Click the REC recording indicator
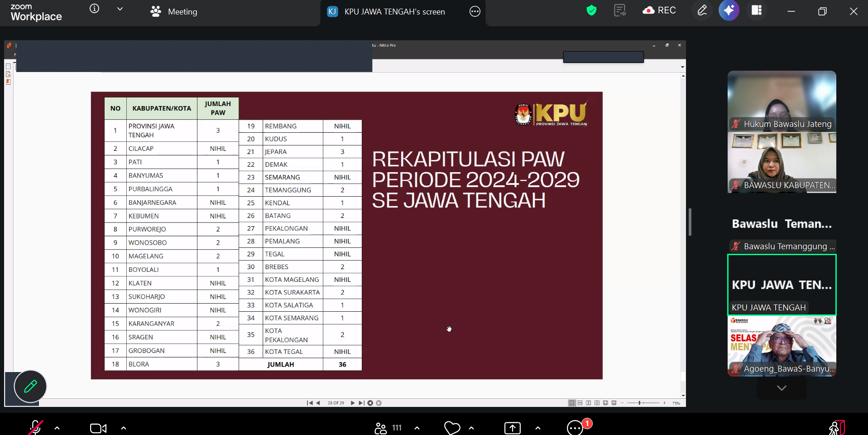Screen dimensions: 868x435 click(x=659, y=10)
